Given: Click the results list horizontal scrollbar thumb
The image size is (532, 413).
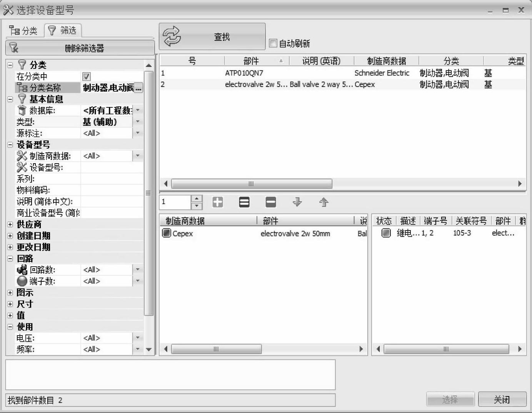Looking at the screenshot, I should pyautogui.click(x=252, y=184).
